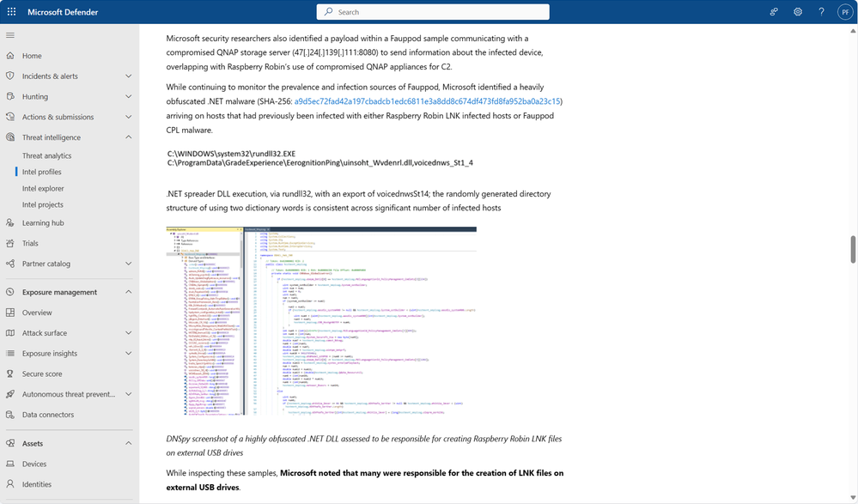The height and width of the screenshot is (504, 858).
Task: Open Data connectors navigation link
Action: pyautogui.click(x=47, y=415)
